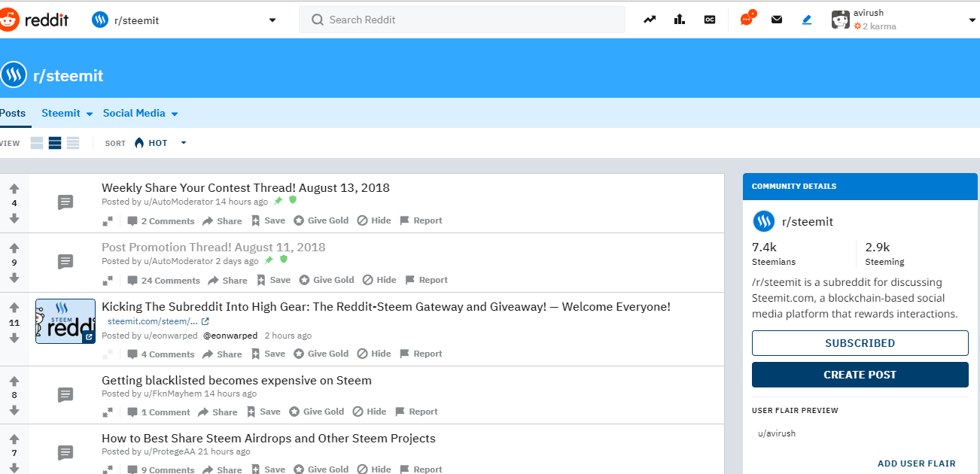Open the HOT sort dropdown
This screenshot has width=980, height=474.
click(160, 143)
